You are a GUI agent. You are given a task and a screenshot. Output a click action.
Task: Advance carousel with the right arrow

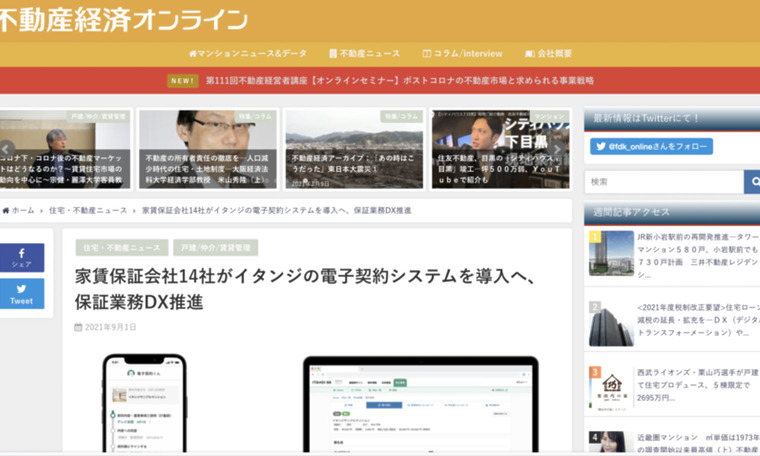pos(556,150)
